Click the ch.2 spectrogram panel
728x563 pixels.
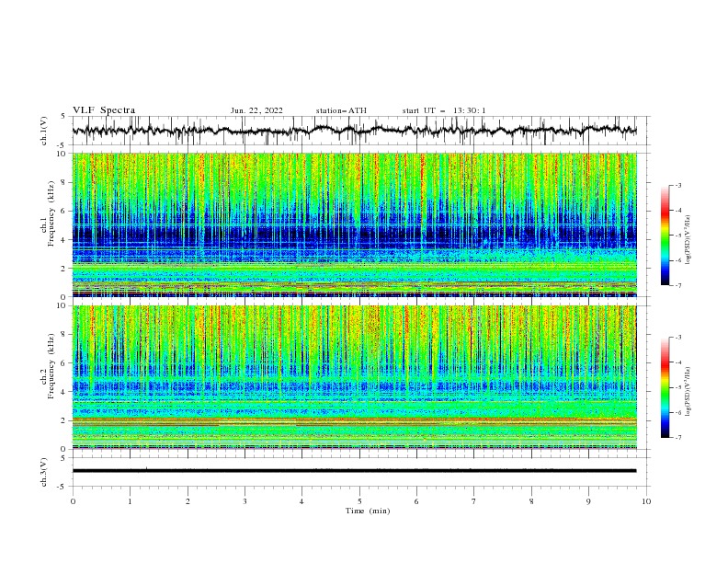pos(354,377)
